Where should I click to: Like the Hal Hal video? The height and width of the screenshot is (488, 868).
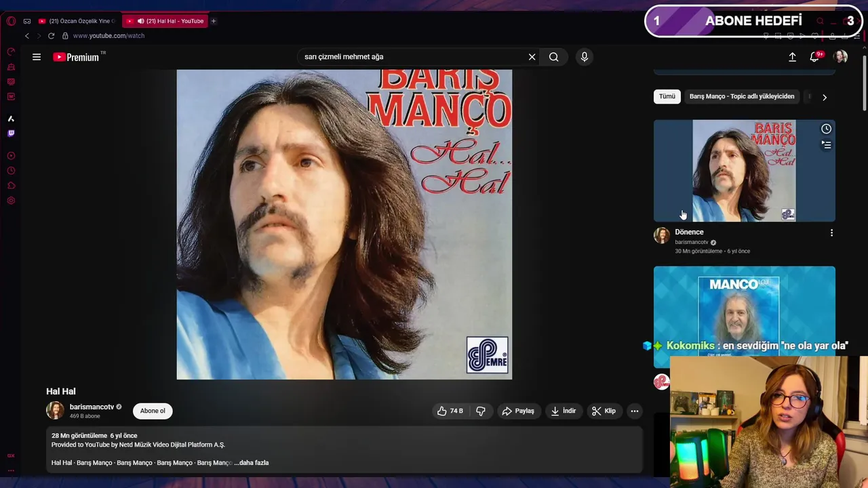(x=450, y=411)
